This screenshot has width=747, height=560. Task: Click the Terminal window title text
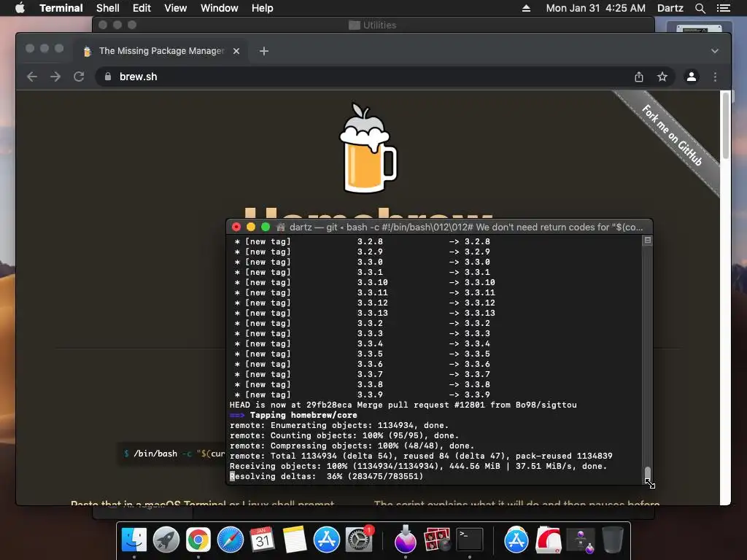[x=466, y=227]
